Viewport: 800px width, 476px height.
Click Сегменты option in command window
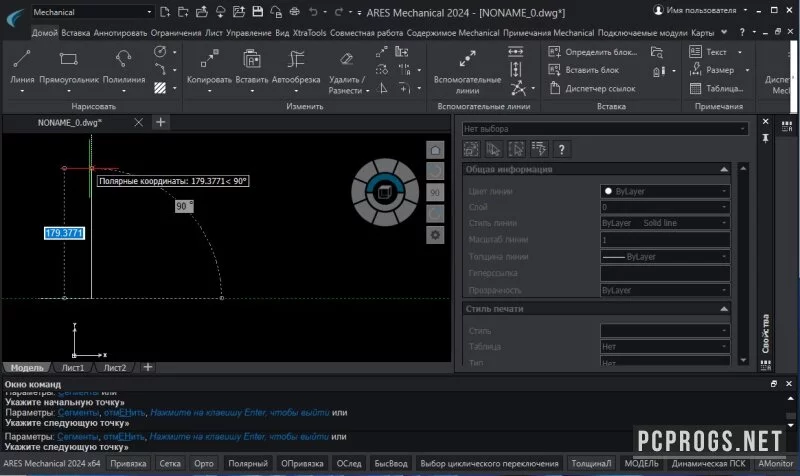click(78, 437)
